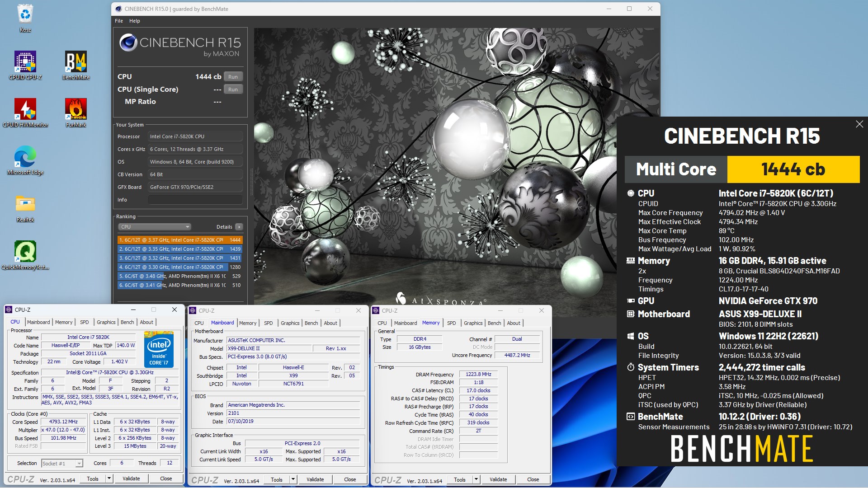This screenshot has height=488, width=868.
Task: Click the ASUS X99-DELUXE II motherboard text
Action: point(760,314)
